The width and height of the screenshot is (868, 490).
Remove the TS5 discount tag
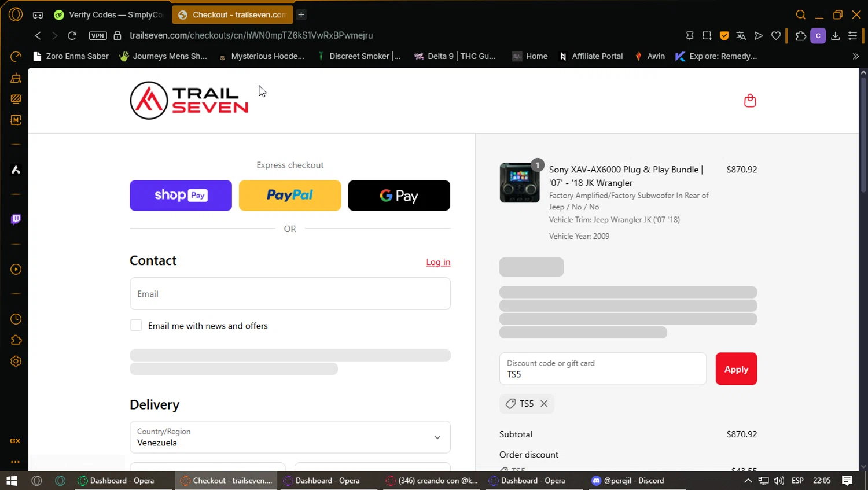[544, 404]
